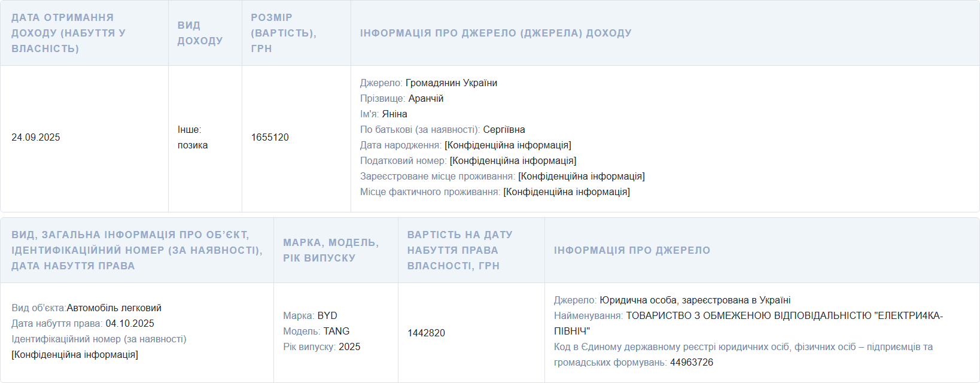980x383 pixels.
Task: Click the registry code 44963726
Action: [x=692, y=363]
